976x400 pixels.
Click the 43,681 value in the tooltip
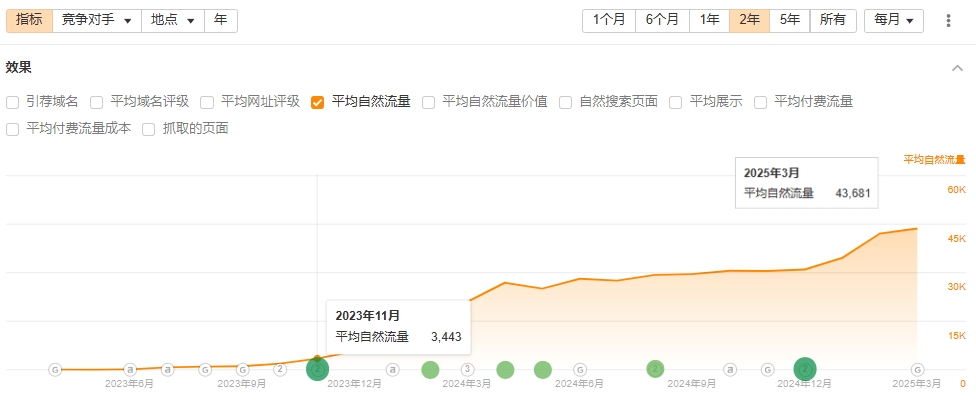pyautogui.click(x=852, y=193)
